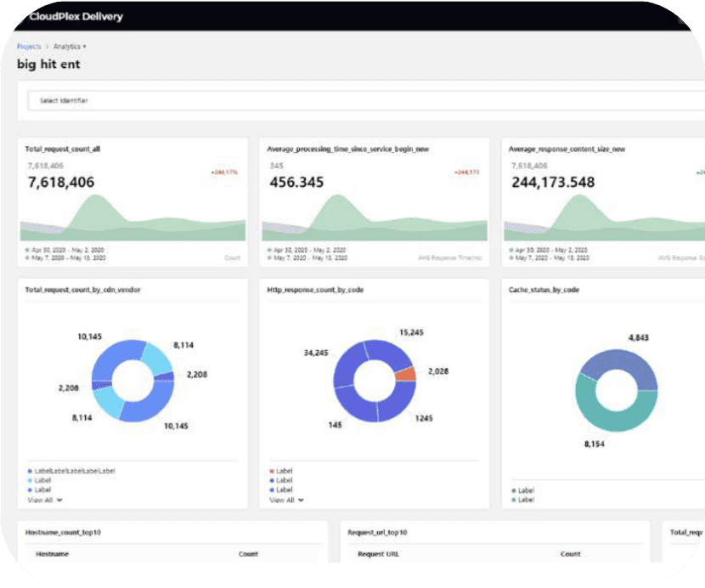705x588 pixels.
Task: Select the Total_request_count_by_cdn_vendor panel title
Action: (x=82, y=290)
